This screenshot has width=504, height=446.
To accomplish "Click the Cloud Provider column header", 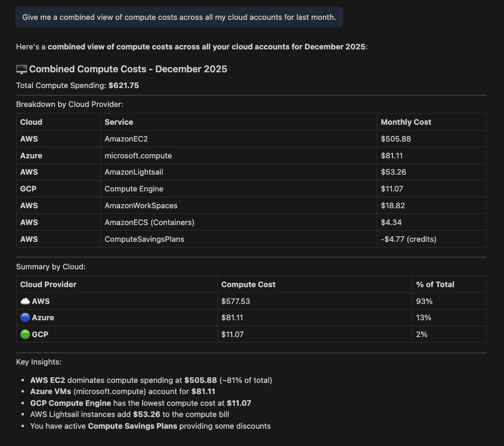I will (48, 285).
